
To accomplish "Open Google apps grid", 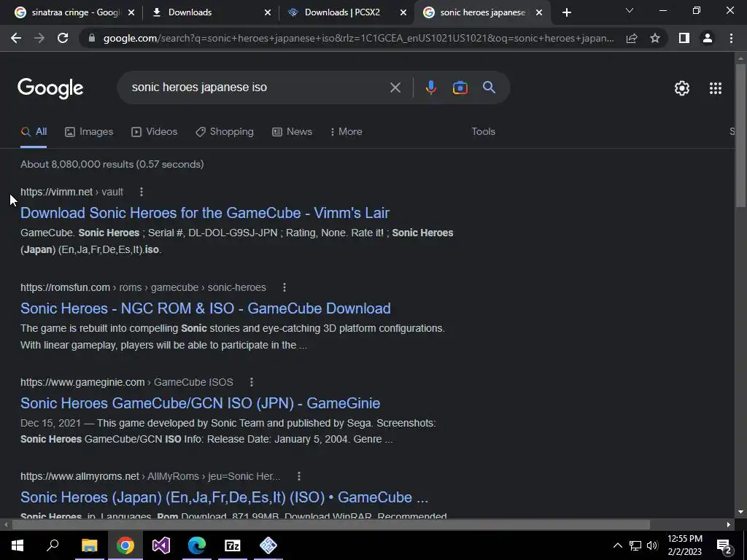I will point(715,88).
